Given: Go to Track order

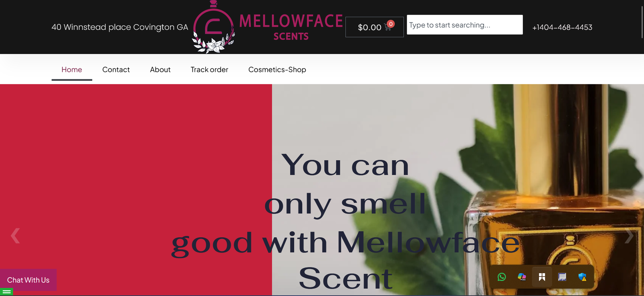Looking at the screenshot, I should click(209, 70).
